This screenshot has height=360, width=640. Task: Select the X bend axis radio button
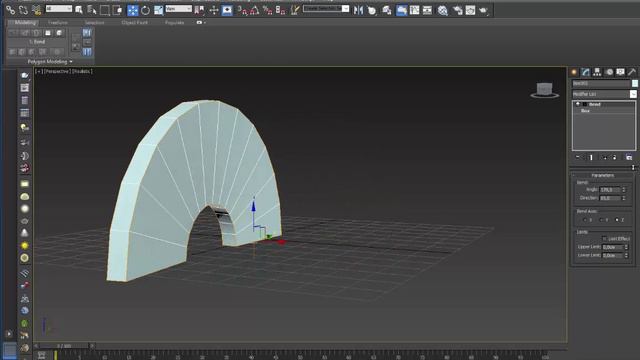point(584,220)
